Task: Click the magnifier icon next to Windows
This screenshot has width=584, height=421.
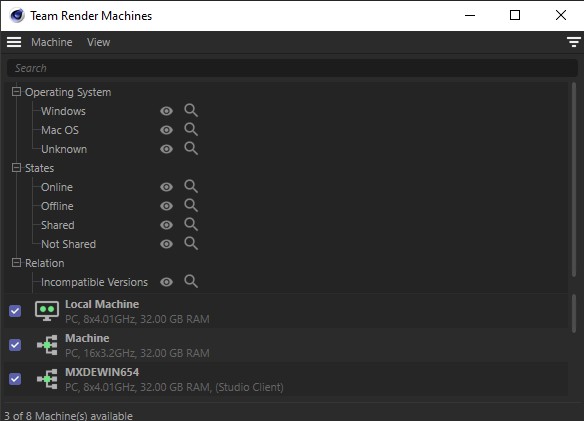Action: click(191, 111)
